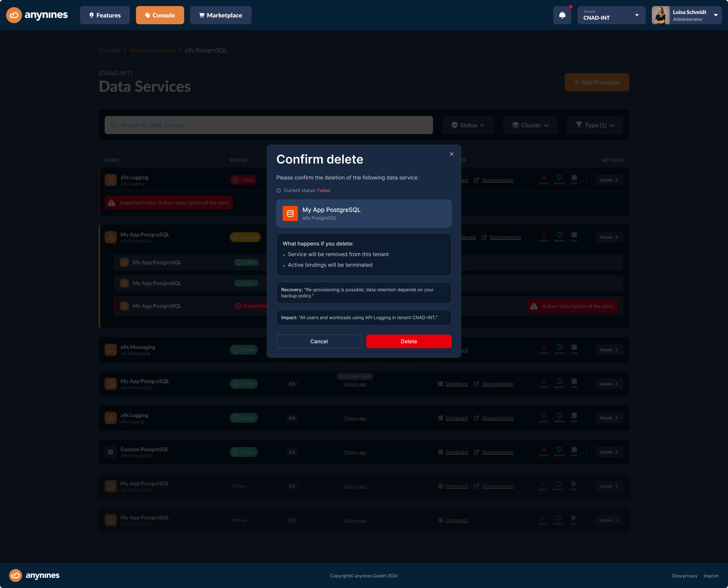Click the Failed status badge for a9s Logging

coord(243,180)
